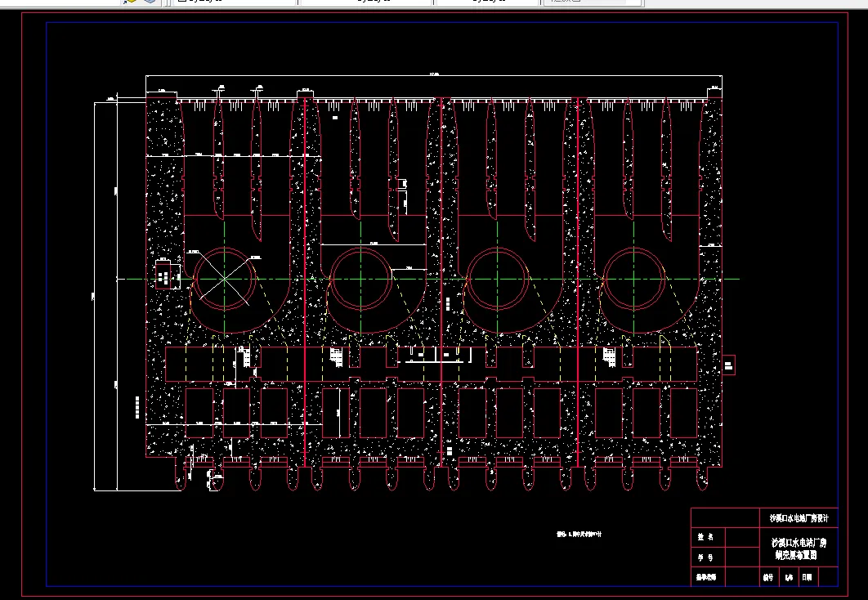868x600 pixels.
Task: Select the small red box outside the right wall
Action: coord(728,365)
